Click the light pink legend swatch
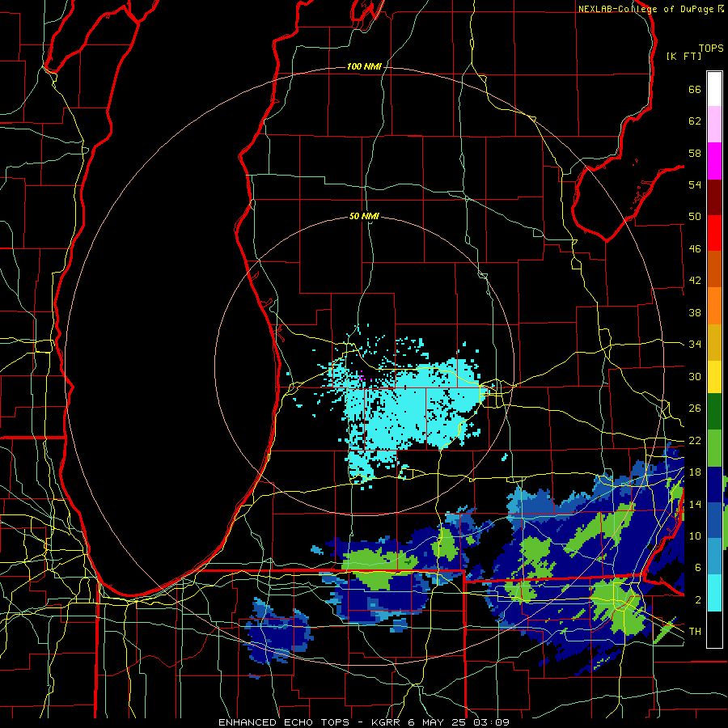The width and height of the screenshot is (728, 728). pyautogui.click(x=714, y=125)
